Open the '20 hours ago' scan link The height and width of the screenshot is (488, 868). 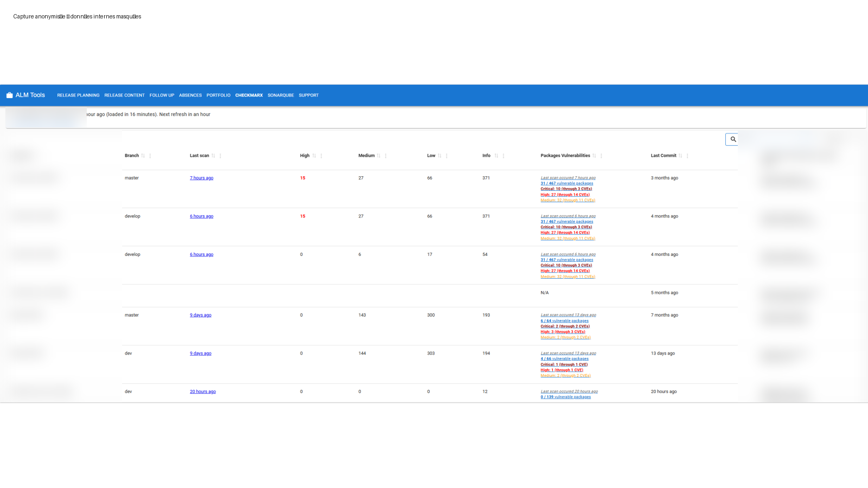[203, 391]
